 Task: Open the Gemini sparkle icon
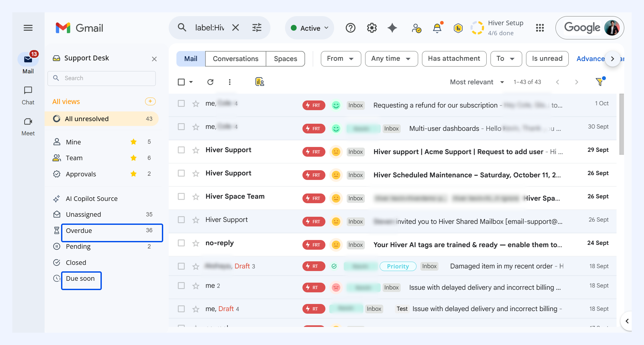coord(392,28)
